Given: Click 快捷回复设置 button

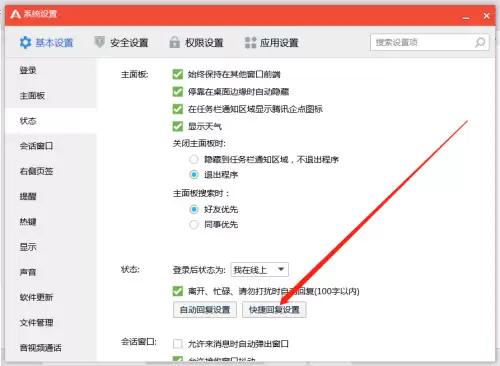Looking at the screenshot, I should 274,310.
